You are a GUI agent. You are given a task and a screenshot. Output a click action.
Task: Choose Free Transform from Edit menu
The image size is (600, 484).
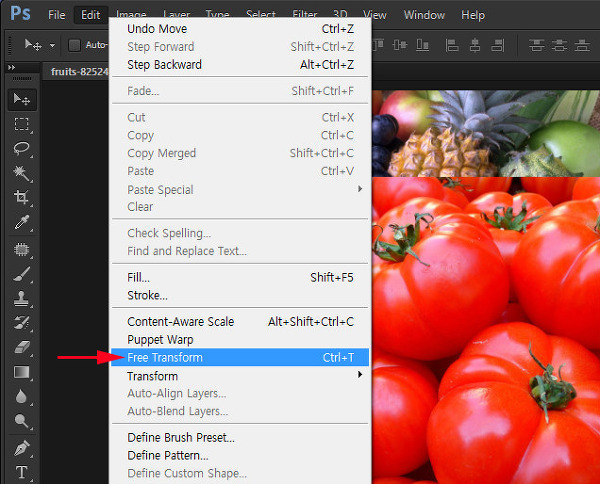[240, 357]
